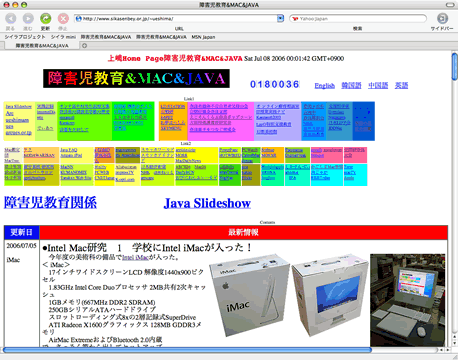Open the Sidebar toolbar icon
This screenshot has width=458, height=360.
click(442, 18)
